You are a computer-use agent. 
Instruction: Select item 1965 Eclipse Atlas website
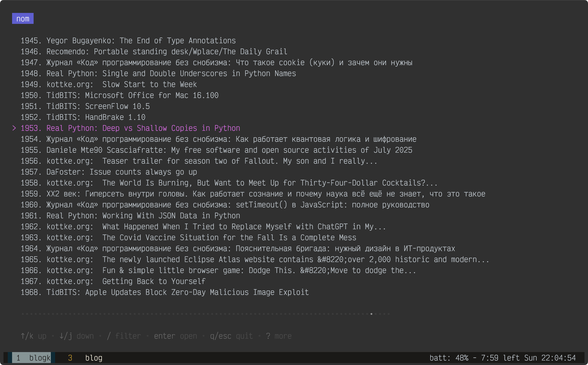(255, 260)
